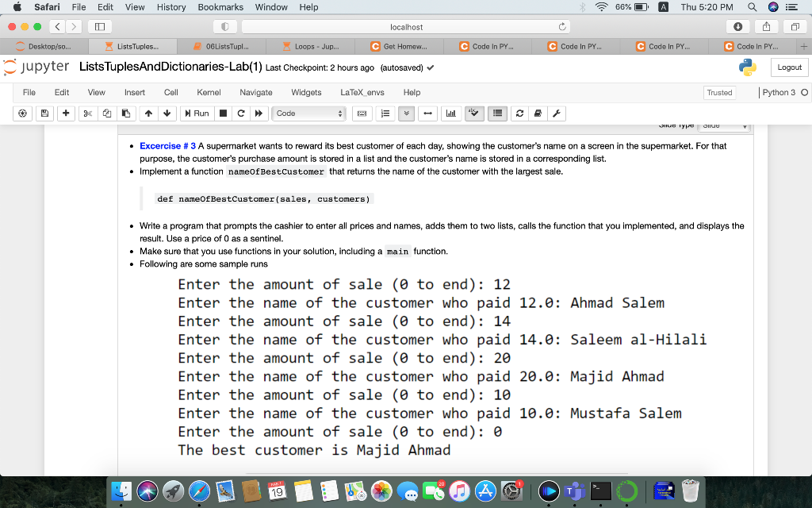Toggle the table of contents list button

pyautogui.click(x=497, y=113)
